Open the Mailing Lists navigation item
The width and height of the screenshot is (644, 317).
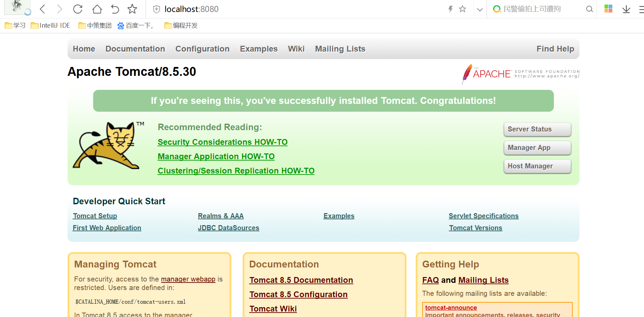tap(340, 49)
